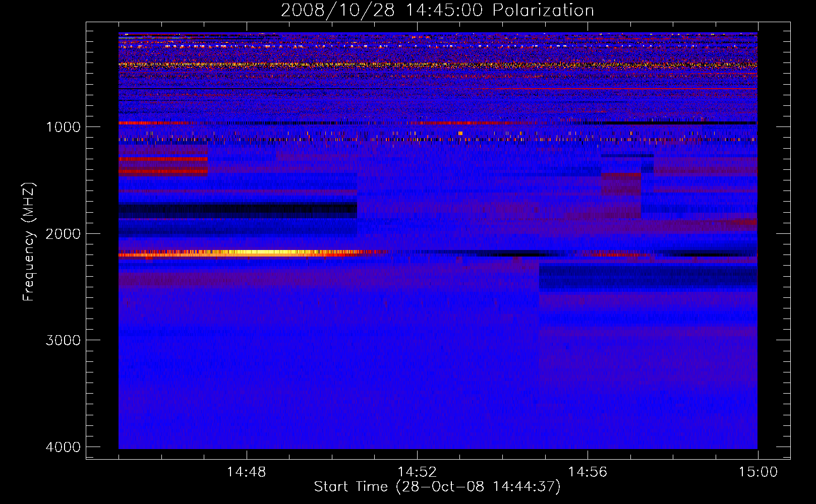Click the 'Frequency (MHZ)' vertical axis title
The image size is (816, 504).
coord(29,242)
